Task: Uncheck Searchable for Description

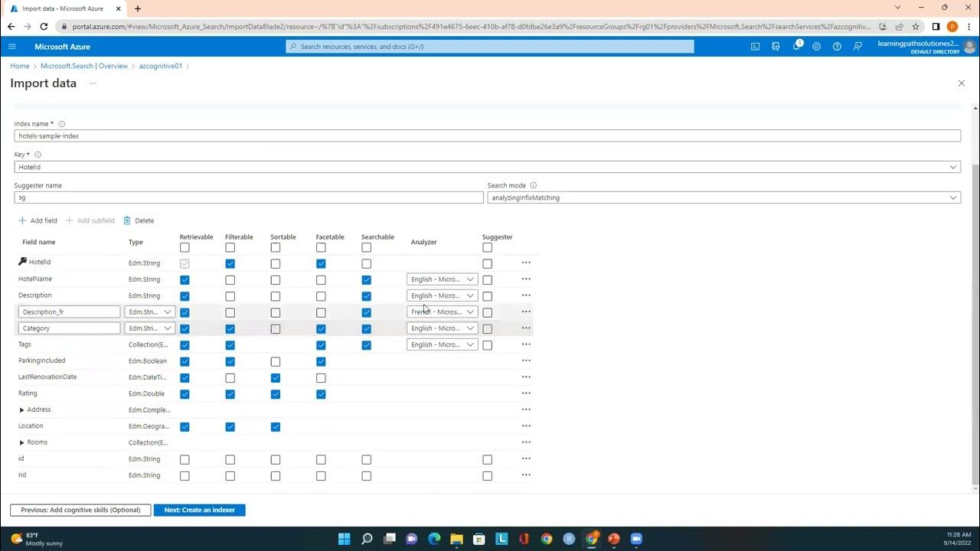Action: (x=367, y=296)
